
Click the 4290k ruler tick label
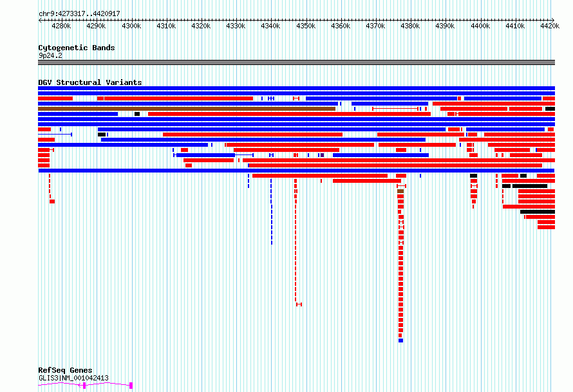96,26
